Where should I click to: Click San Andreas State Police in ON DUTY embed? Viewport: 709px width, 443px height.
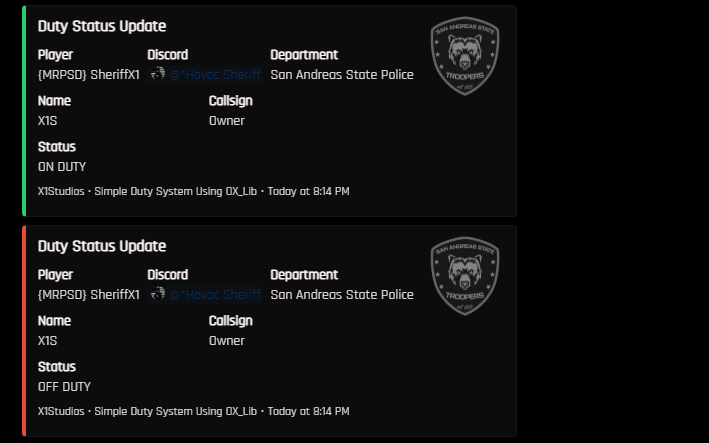click(x=341, y=74)
